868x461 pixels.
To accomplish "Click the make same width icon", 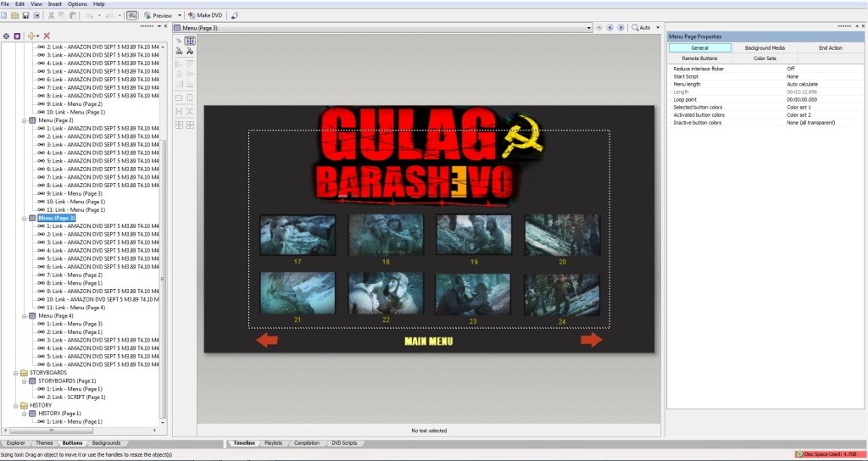I will point(179,98).
